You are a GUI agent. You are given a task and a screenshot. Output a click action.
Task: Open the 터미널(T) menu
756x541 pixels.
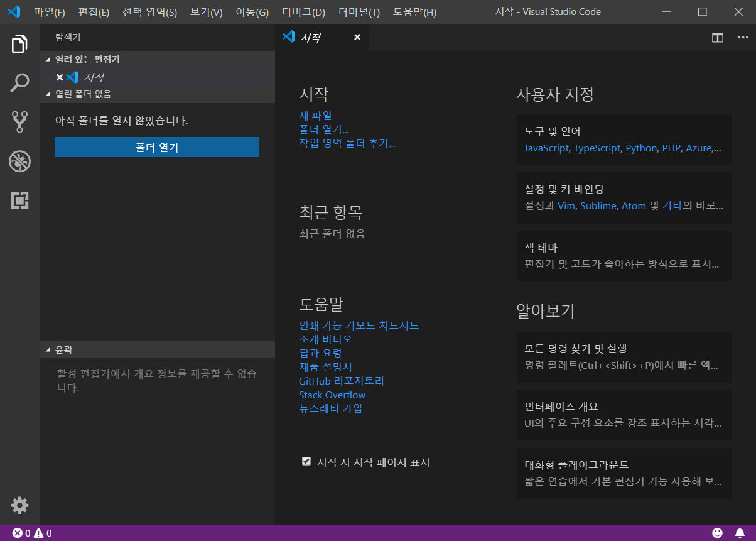pyautogui.click(x=359, y=12)
